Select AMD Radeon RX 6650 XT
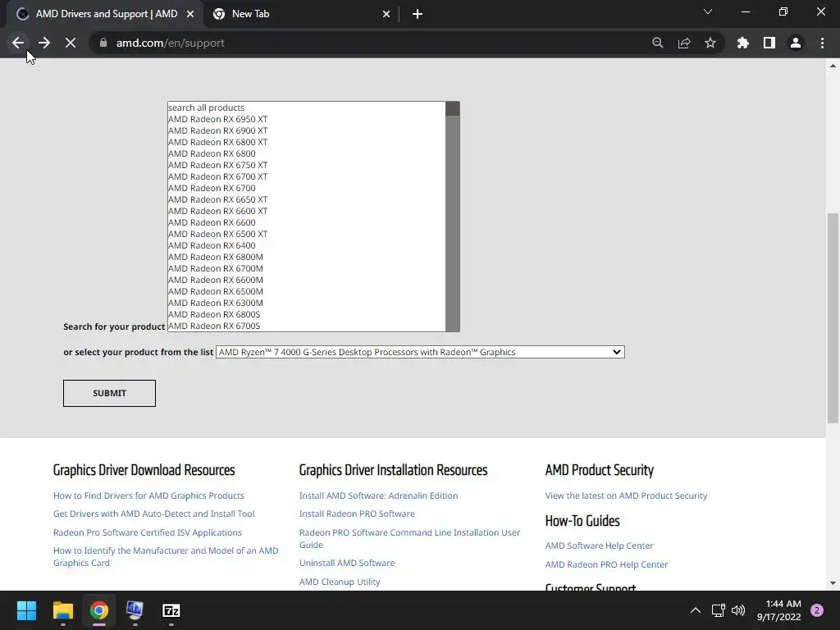Viewport: 840px width, 630px height. coord(307,199)
